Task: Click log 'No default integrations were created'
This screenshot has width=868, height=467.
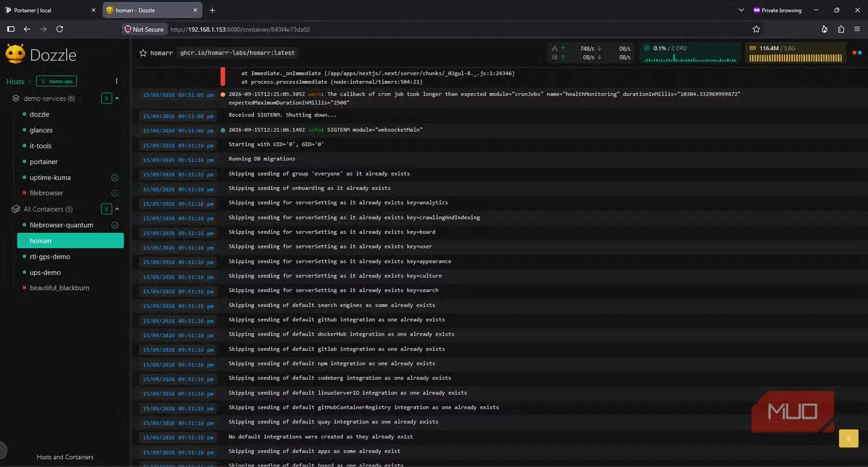Action: 321,437
